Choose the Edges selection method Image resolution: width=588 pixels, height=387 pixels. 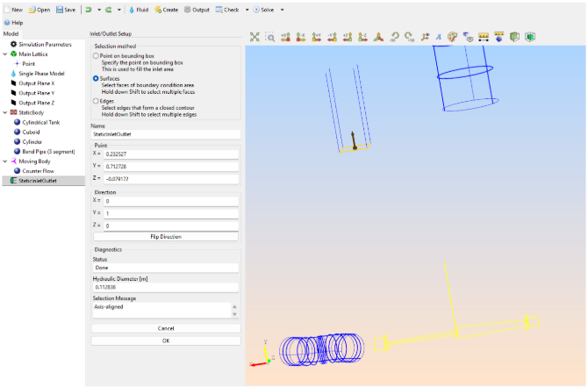[96, 101]
